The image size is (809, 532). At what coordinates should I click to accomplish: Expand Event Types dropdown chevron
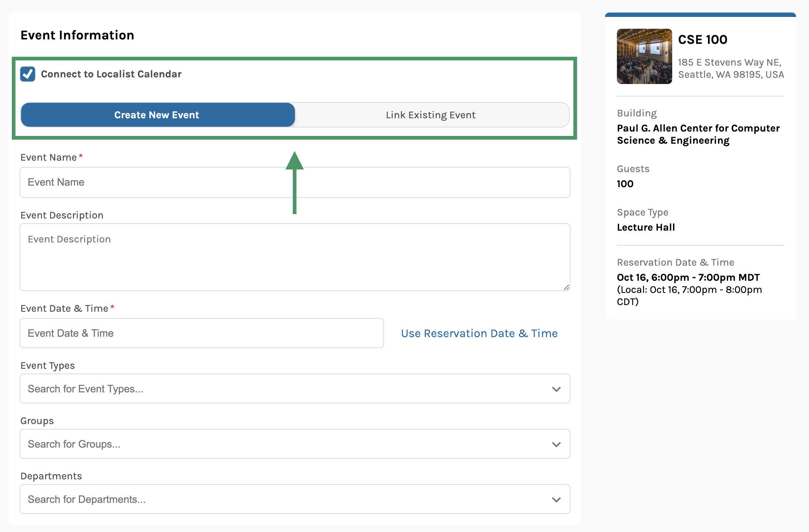point(556,389)
